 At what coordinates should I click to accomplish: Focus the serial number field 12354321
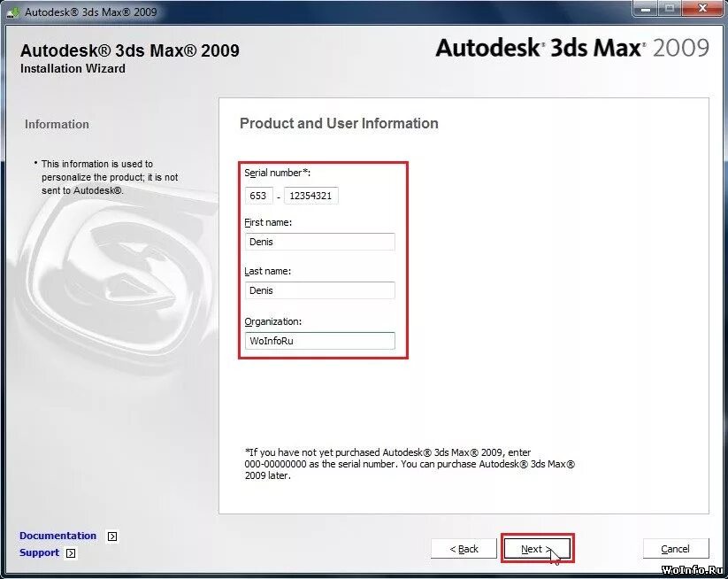[x=311, y=196]
